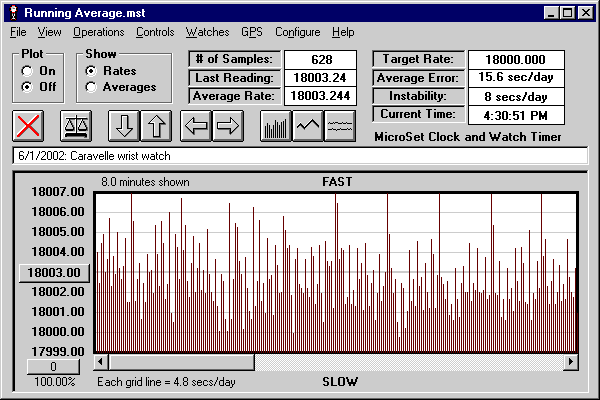
Task: Open the Watches menu
Action: tap(207, 32)
